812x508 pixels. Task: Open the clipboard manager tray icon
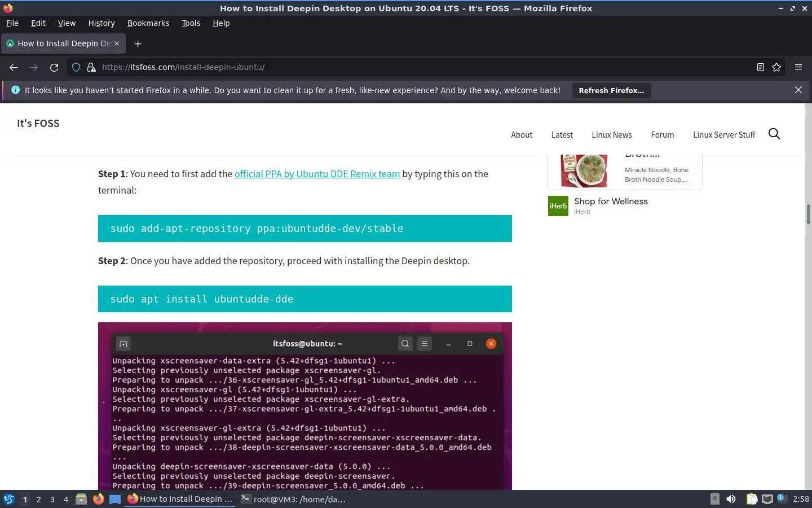pos(752,499)
